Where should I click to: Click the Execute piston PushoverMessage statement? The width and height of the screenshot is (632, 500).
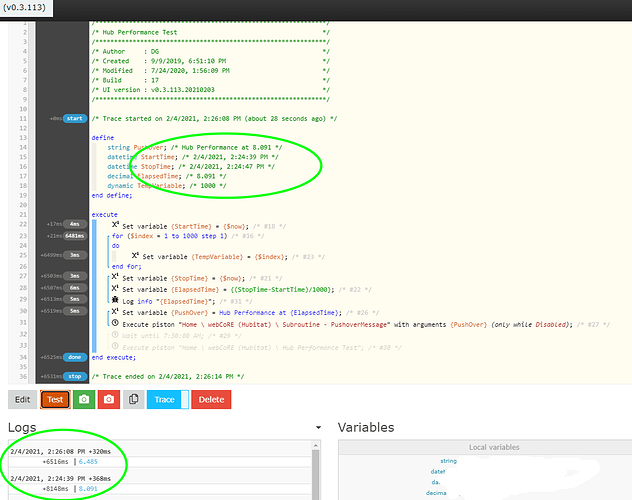(x=347, y=324)
